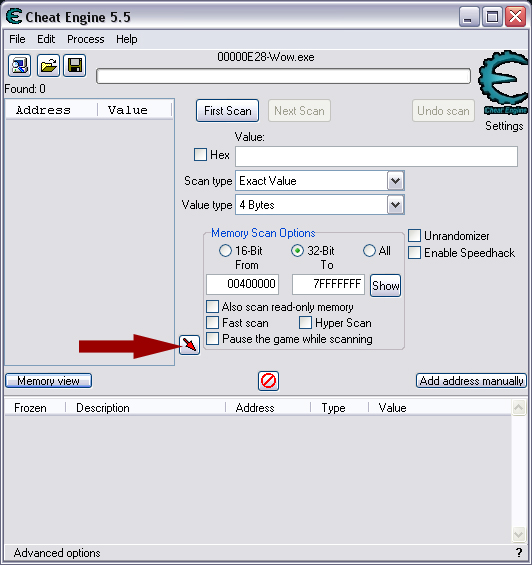Click the bottom table Value column header

click(440, 408)
